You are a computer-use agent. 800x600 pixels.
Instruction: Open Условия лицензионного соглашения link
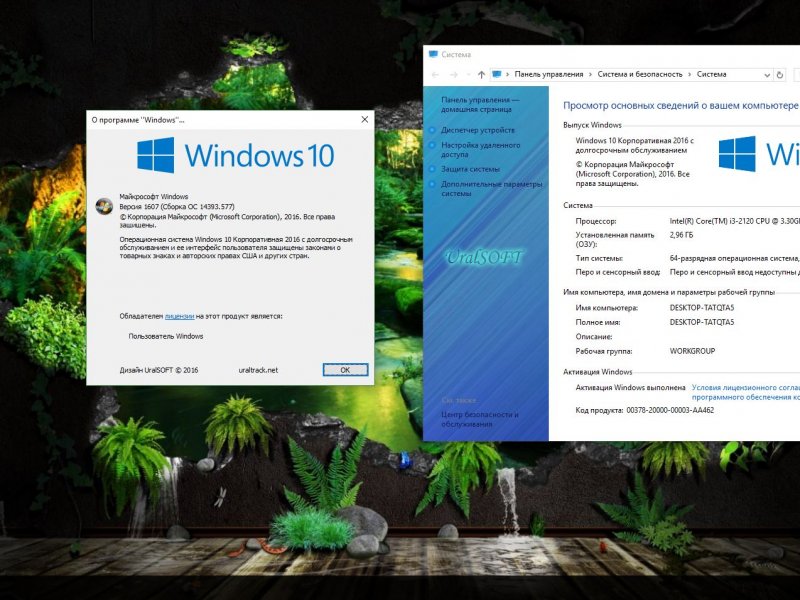click(745, 392)
